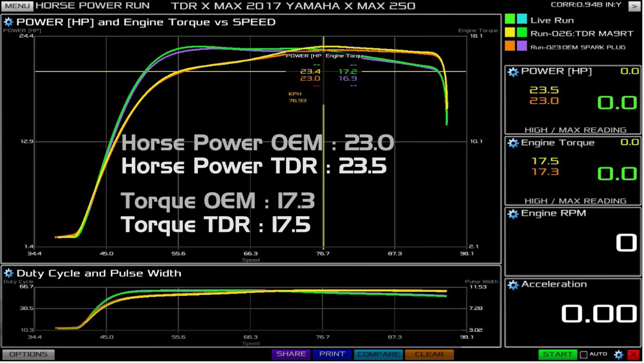The height and width of the screenshot is (363, 644).
Task: Click the HORSE POWER RUN title
Action: (x=93, y=6)
